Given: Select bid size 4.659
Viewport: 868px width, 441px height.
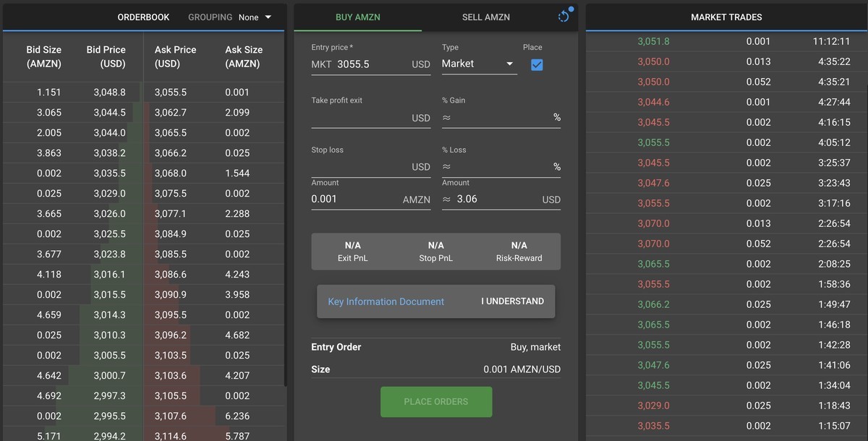Looking at the screenshot, I should coord(49,315).
